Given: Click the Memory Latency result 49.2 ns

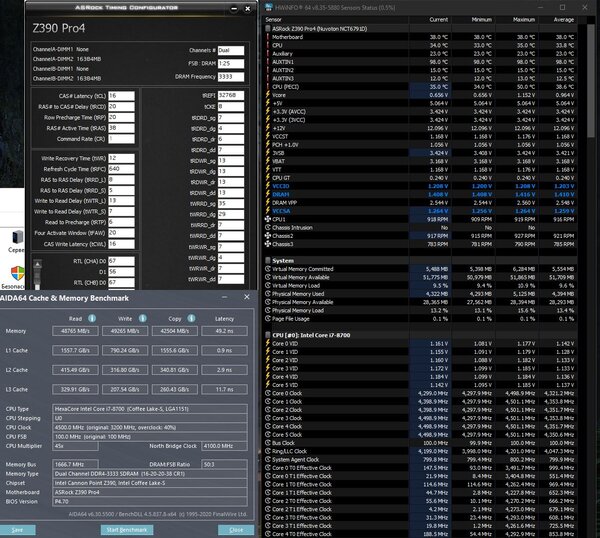Looking at the screenshot, I should [224, 331].
